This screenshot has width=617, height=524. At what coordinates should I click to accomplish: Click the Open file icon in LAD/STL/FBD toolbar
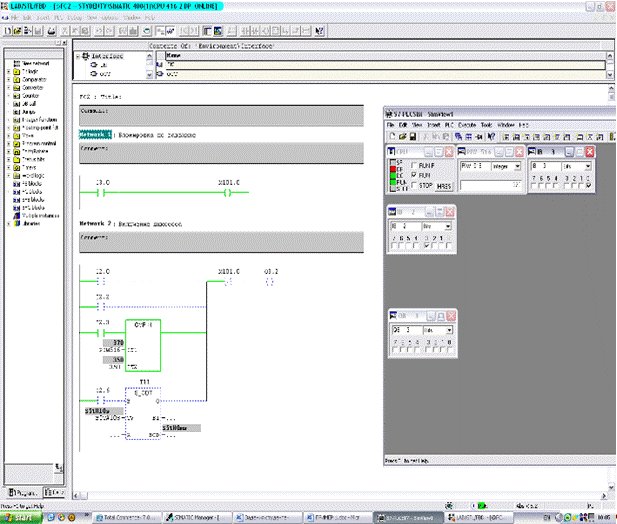(x=17, y=32)
